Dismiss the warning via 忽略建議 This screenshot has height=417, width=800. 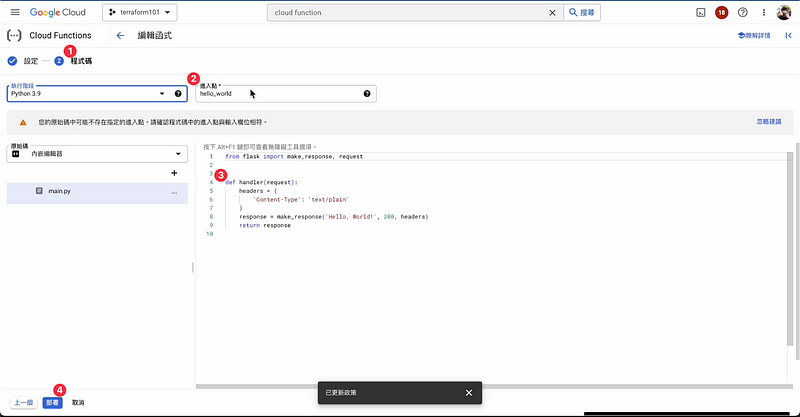point(769,121)
